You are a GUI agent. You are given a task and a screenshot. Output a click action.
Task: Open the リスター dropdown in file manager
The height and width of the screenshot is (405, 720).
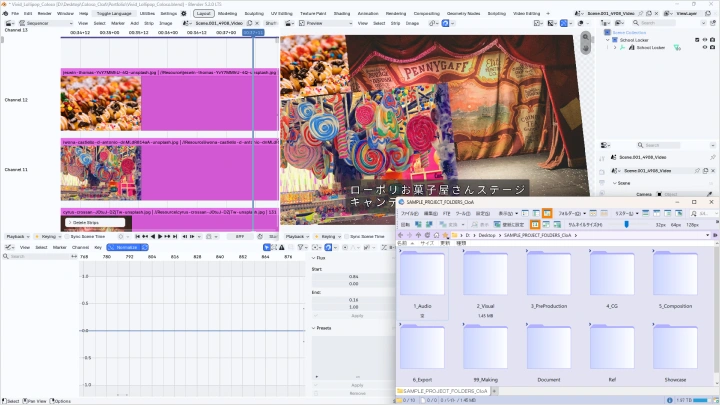pyautogui.click(x=627, y=214)
